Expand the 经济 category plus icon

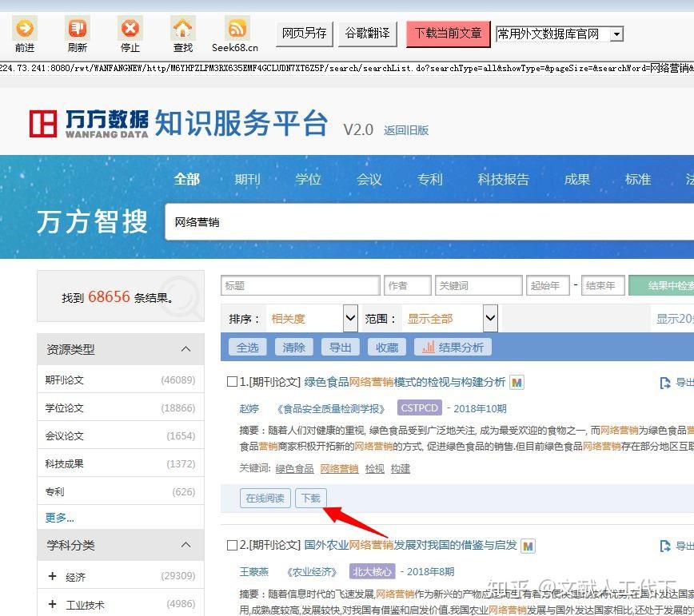pos(52,576)
